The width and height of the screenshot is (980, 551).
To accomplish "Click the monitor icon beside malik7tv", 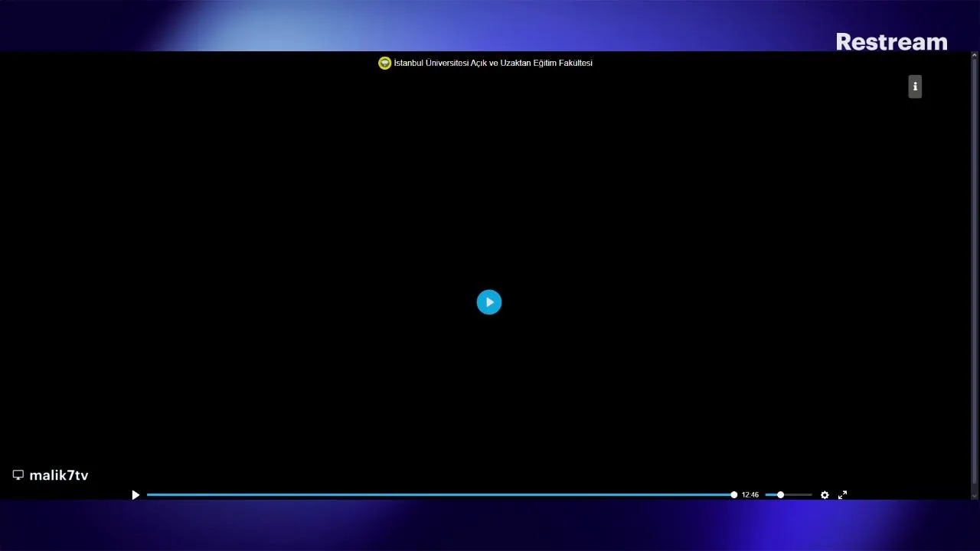I will 18,475.
